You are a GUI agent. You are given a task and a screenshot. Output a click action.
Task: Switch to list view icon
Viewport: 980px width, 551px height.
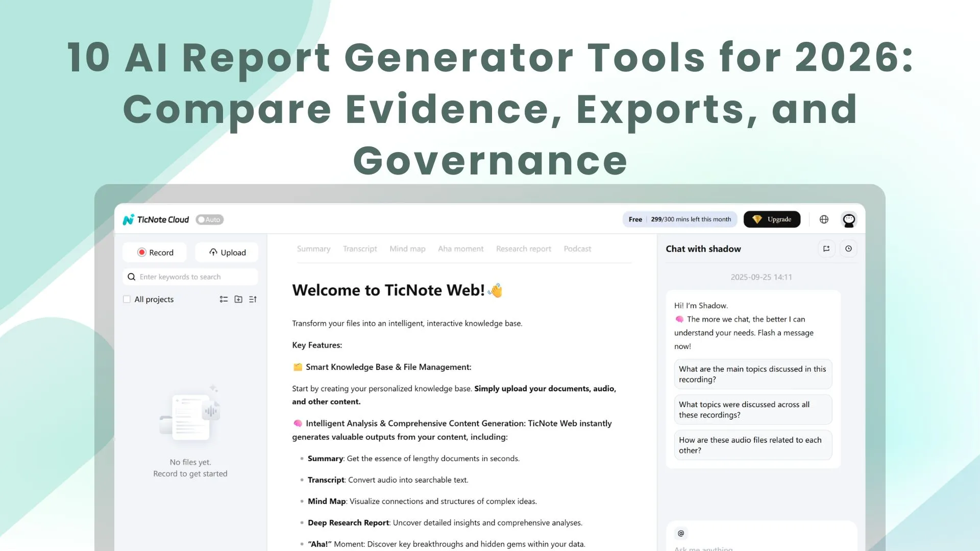224,299
